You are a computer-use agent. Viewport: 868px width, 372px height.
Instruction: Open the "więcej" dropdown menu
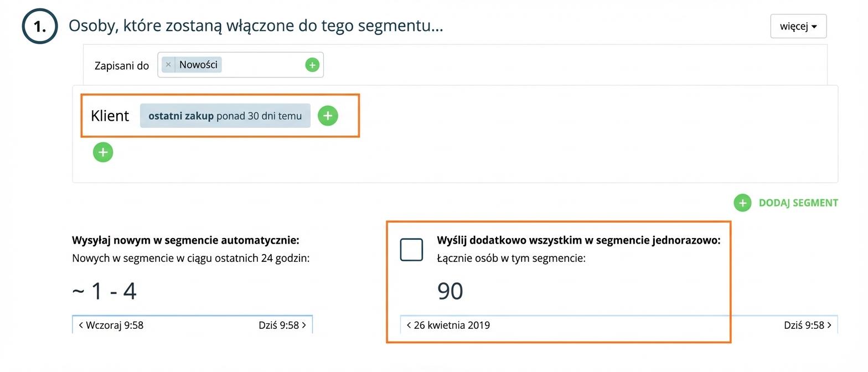[798, 27]
